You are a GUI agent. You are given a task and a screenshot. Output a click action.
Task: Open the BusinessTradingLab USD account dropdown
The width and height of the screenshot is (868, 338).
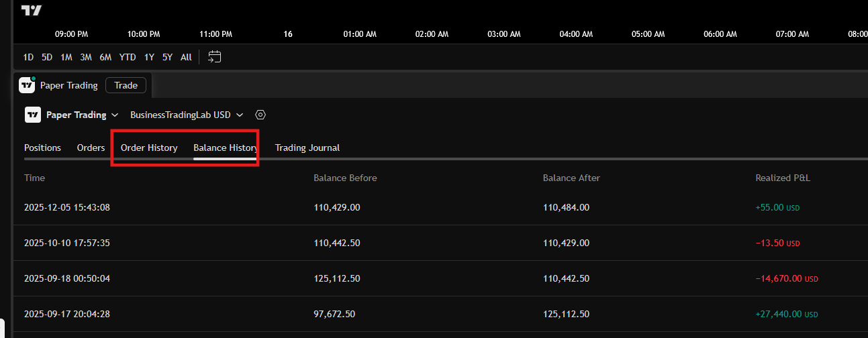click(x=186, y=115)
